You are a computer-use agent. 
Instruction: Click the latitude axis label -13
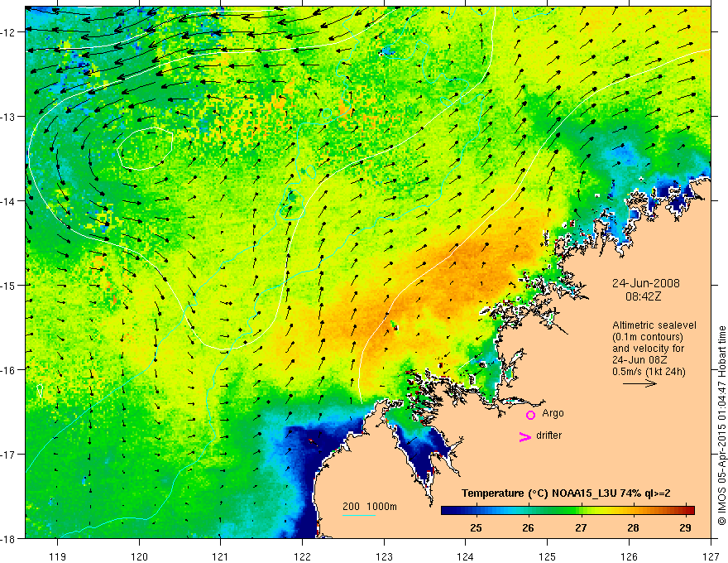[9, 117]
